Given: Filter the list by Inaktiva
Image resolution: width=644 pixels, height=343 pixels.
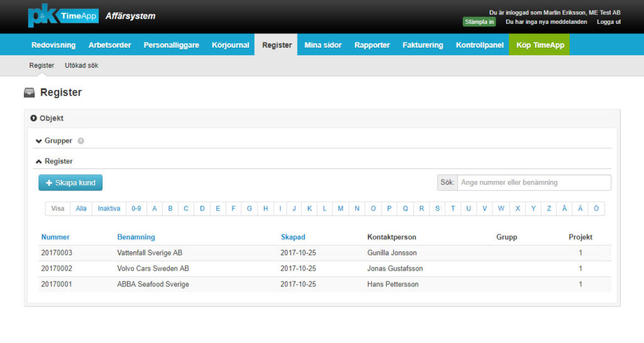Looking at the screenshot, I should (109, 209).
